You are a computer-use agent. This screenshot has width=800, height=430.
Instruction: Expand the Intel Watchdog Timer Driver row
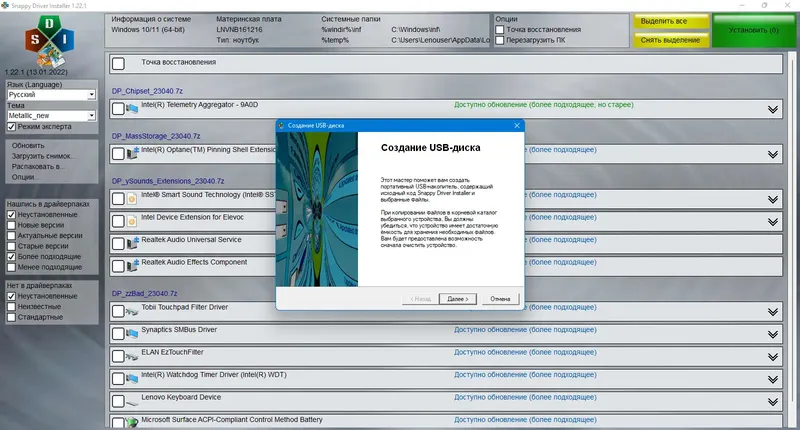point(772,380)
